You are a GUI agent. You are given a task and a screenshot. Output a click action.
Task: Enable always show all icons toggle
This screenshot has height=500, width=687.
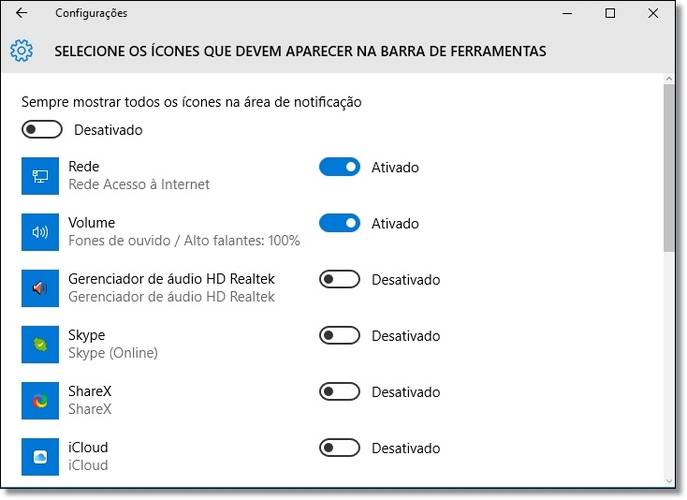(x=42, y=129)
